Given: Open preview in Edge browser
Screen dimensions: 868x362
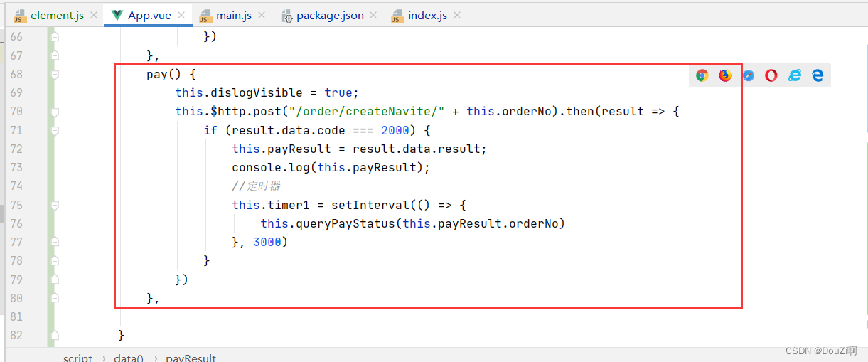Looking at the screenshot, I should tap(818, 75).
